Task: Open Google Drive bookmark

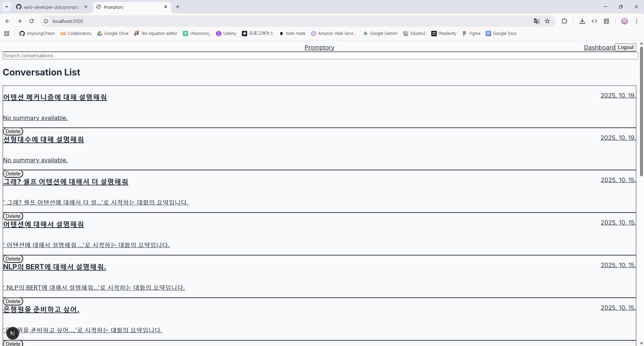Action: click(113, 34)
